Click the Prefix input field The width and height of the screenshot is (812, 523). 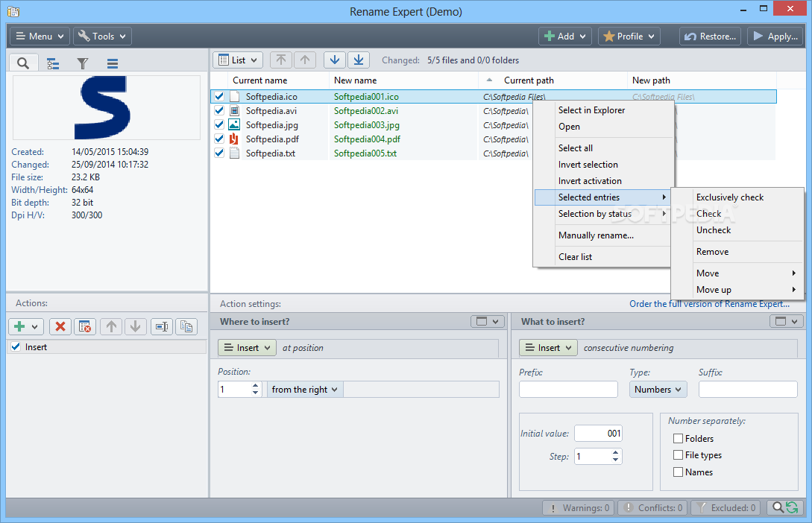point(568,390)
